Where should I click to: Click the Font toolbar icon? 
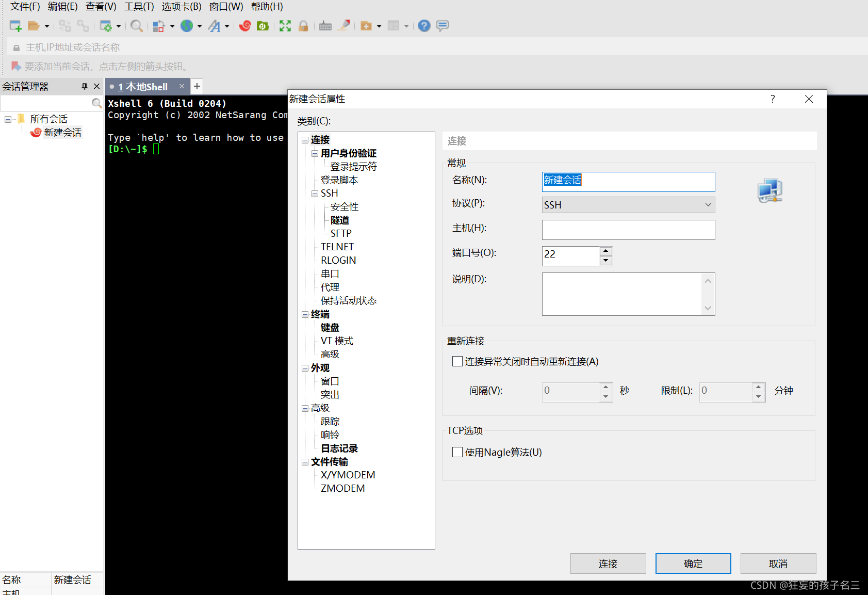tap(214, 26)
